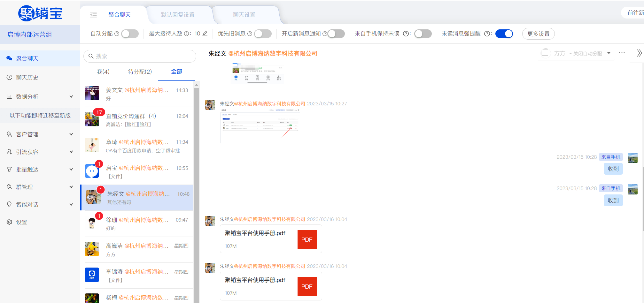Disable the 未读消息强提醒 switch

pos(504,34)
